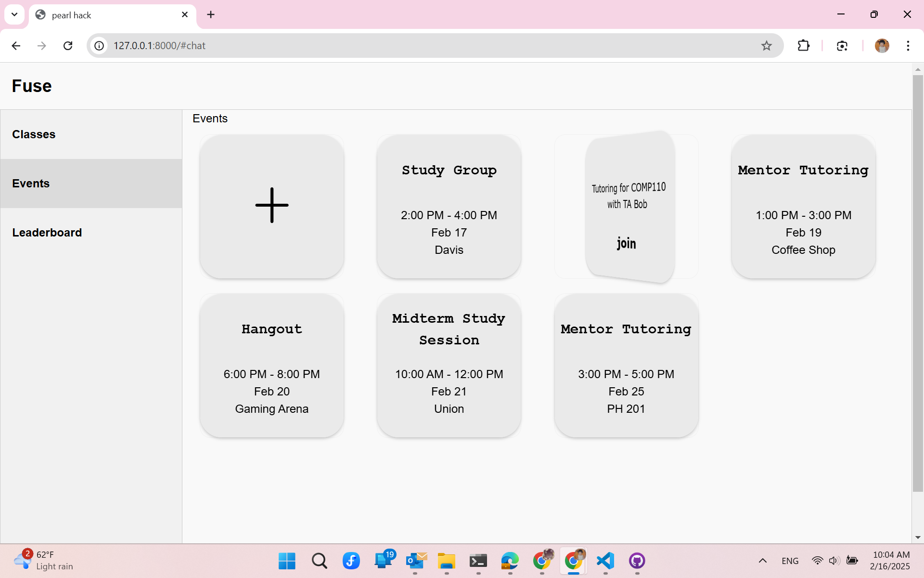
Task: Open GitHub Desktop from the taskbar
Action: (637, 561)
